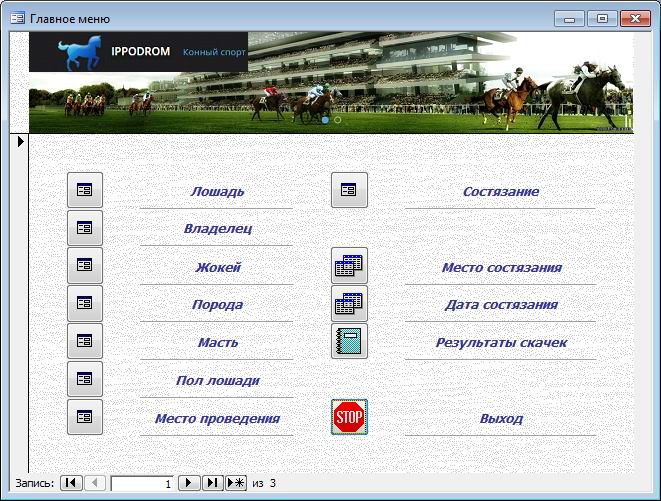The image size is (661, 501).
Task: Go to the first record
Action: pyautogui.click(x=71, y=482)
